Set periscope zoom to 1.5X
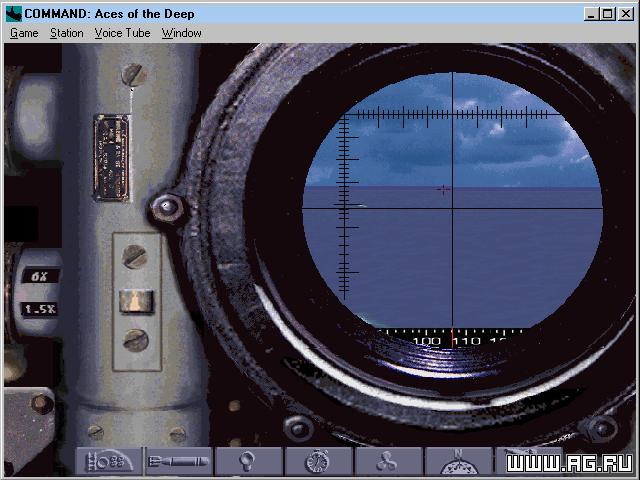The height and width of the screenshot is (480, 640). pyautogui.click(x=40, y=309)
